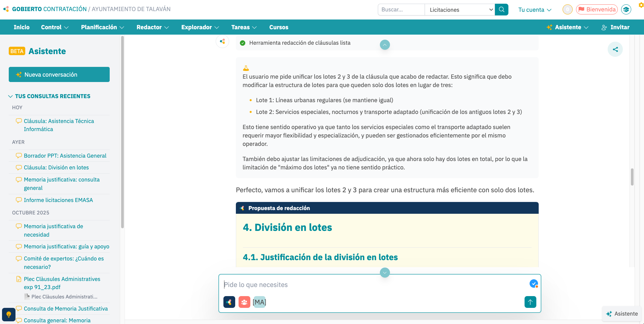Click the dark blue logo tool icon
This screenshot has height=324, width=644.
(x=229, y=302)
